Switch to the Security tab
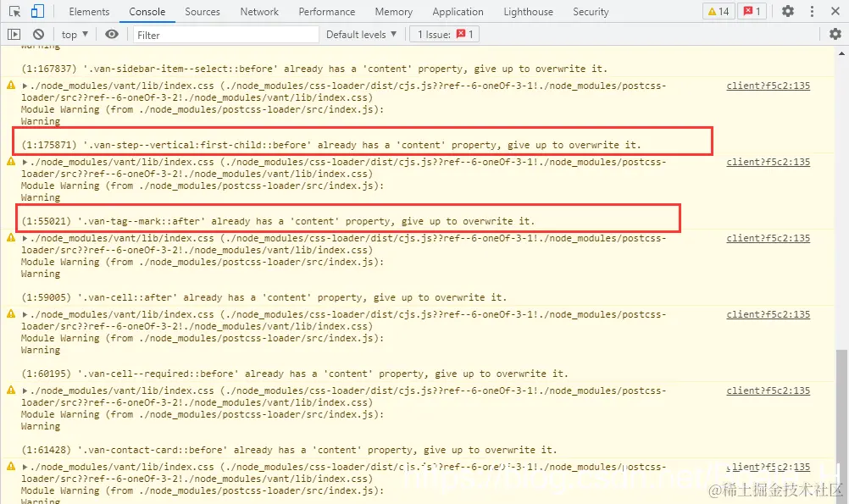849x504 pixels. click(x=591, y=11)
